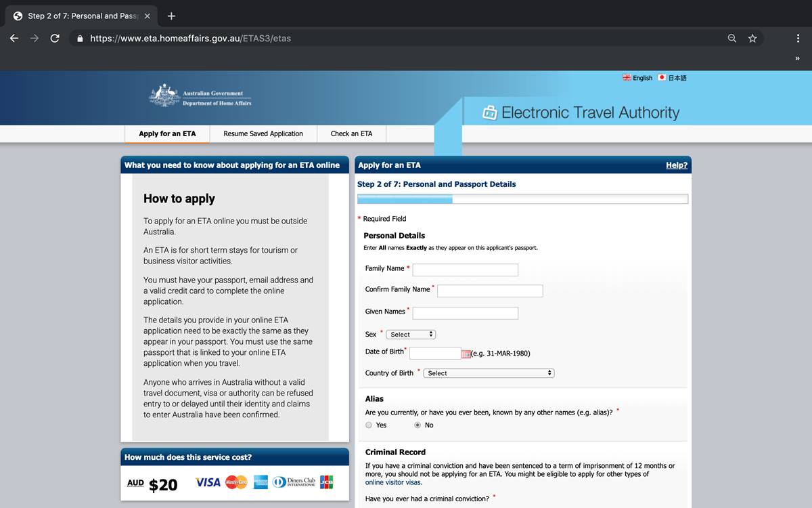The image size is (812, 508).
Task: Click the Diners Club International logo
Action: [x=294, y=482]
